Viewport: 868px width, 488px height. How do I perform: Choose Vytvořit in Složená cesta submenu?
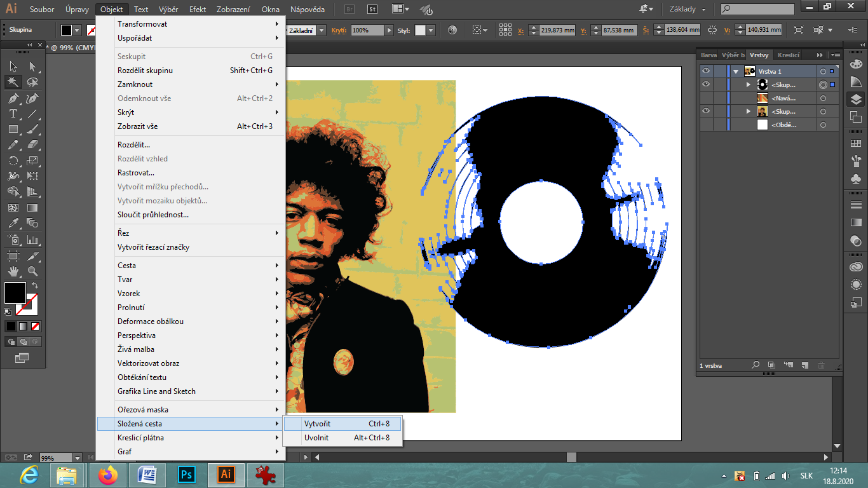pos(317,424)
